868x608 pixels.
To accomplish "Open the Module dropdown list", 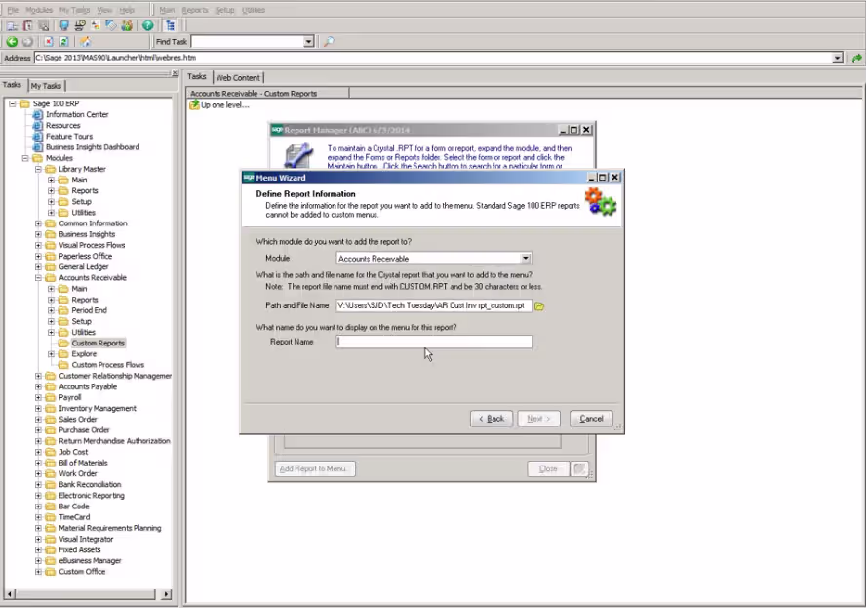I will 526,259.
